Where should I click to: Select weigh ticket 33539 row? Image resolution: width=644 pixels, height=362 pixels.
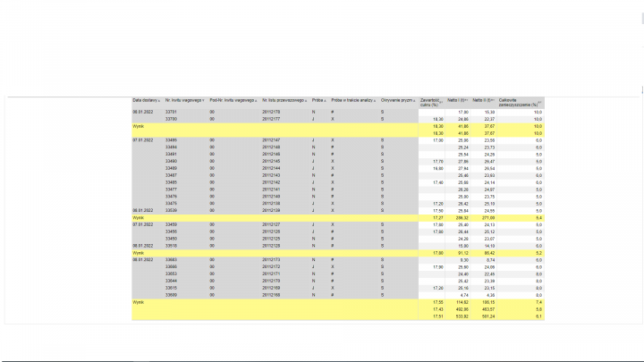tap(172, 210)
